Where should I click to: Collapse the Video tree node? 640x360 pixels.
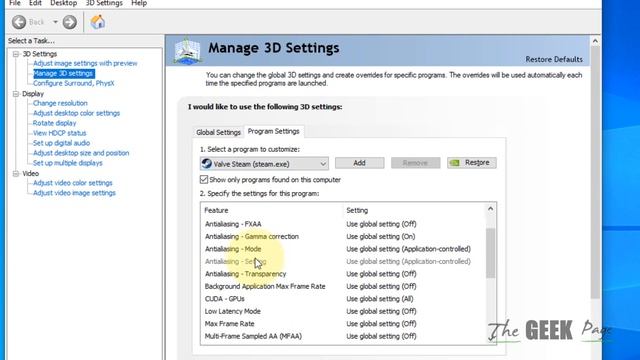(x=16, y=173)
